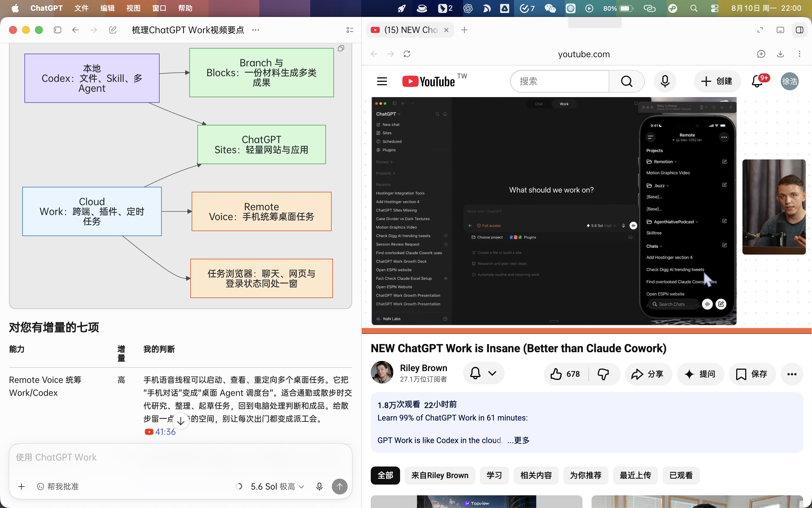Click the 创建 create button

[x=717, y=81]
